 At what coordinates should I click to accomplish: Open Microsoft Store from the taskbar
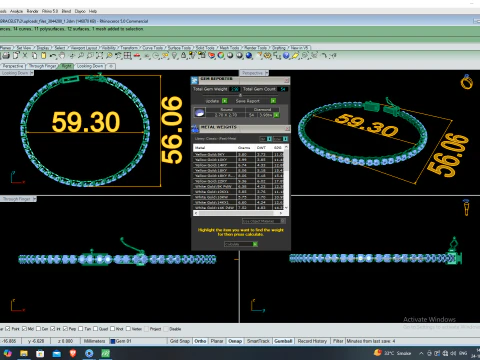40,353
